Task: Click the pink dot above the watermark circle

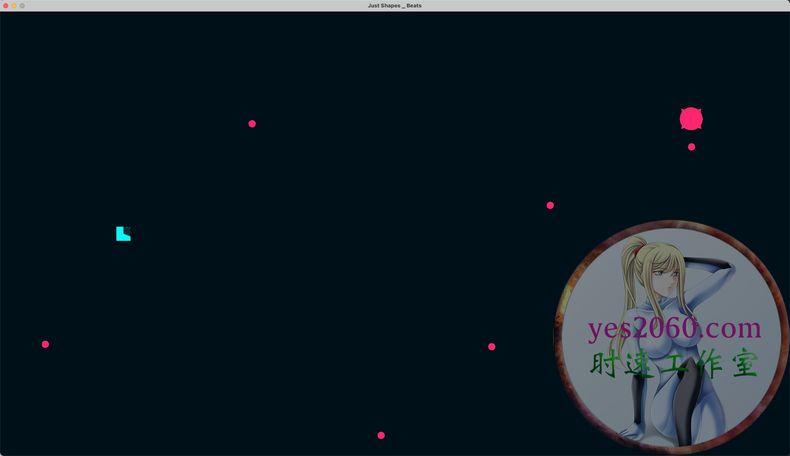Action: point(550,205)
